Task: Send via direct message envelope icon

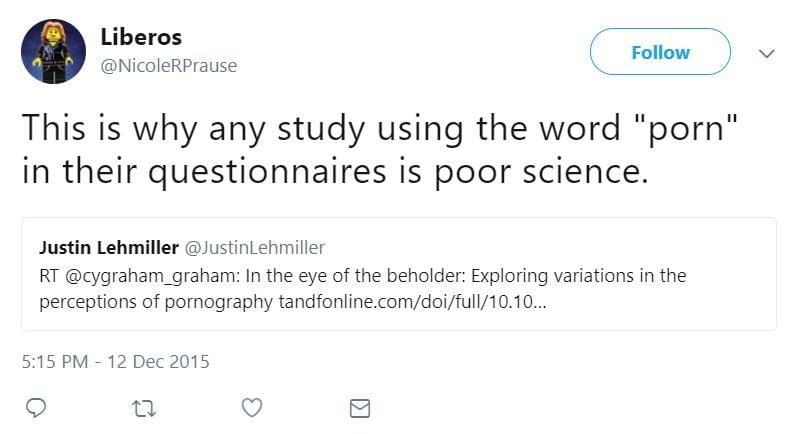Action: (360, 408)
